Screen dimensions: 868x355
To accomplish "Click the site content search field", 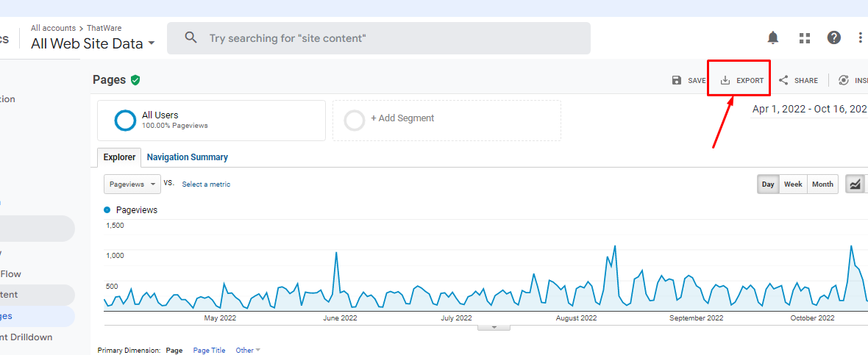I will click(390, 38).
